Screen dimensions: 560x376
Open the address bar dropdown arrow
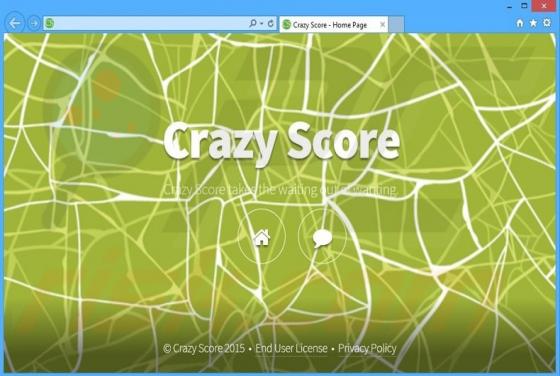pos(262,24)
